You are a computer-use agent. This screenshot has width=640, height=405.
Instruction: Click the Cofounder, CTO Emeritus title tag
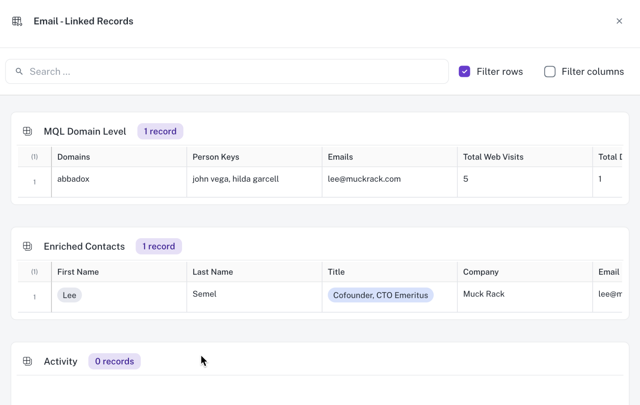[x=380, y=295]
